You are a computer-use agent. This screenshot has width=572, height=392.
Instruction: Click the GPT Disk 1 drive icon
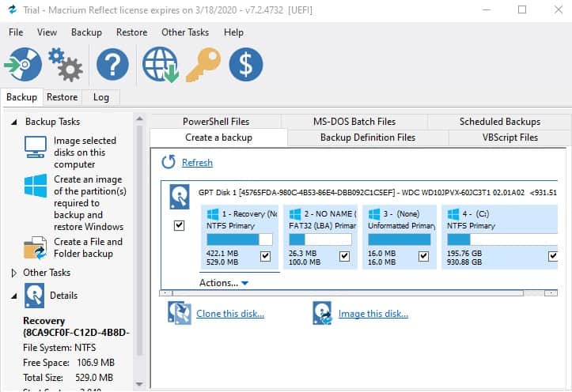coord(180,196)
